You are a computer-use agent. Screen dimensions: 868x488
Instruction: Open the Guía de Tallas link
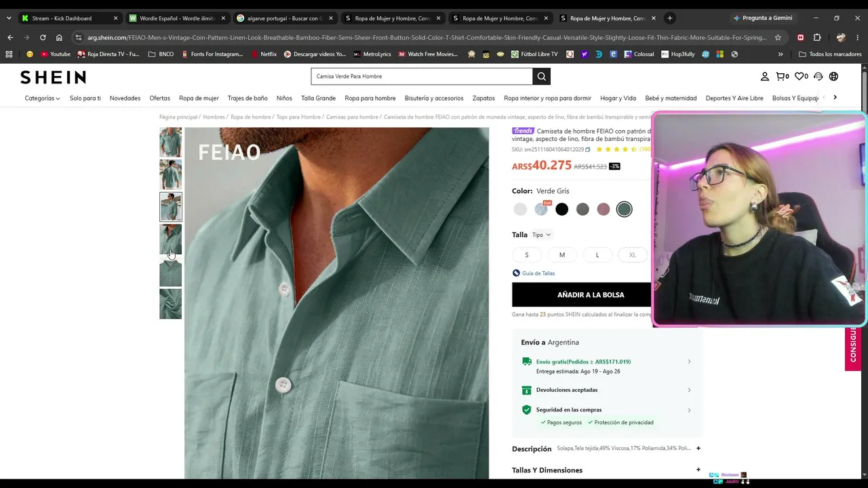[x=534, y=273]
